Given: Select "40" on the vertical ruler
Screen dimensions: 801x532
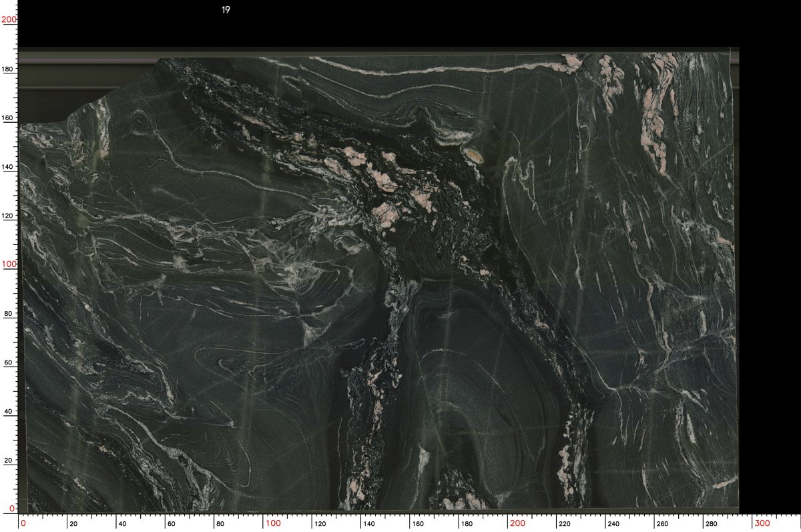Looking at the screenshot, I should [10, 411].
